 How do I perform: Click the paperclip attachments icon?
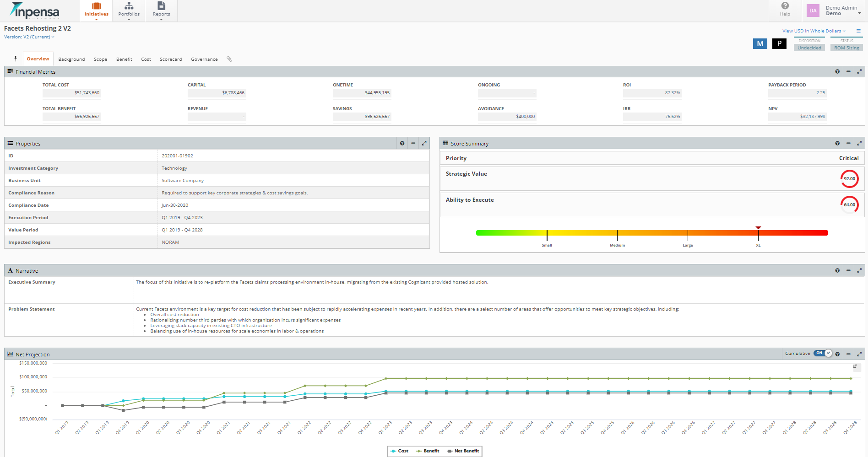(229, 59)
